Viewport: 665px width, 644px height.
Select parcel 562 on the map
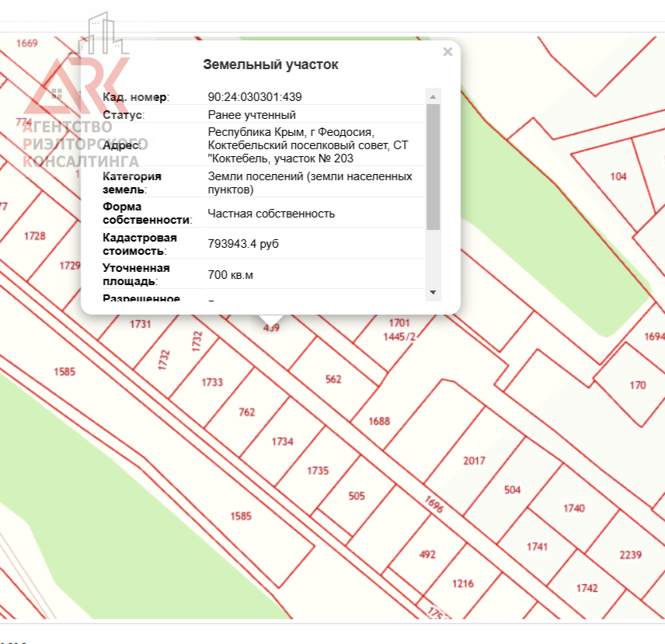333,379
